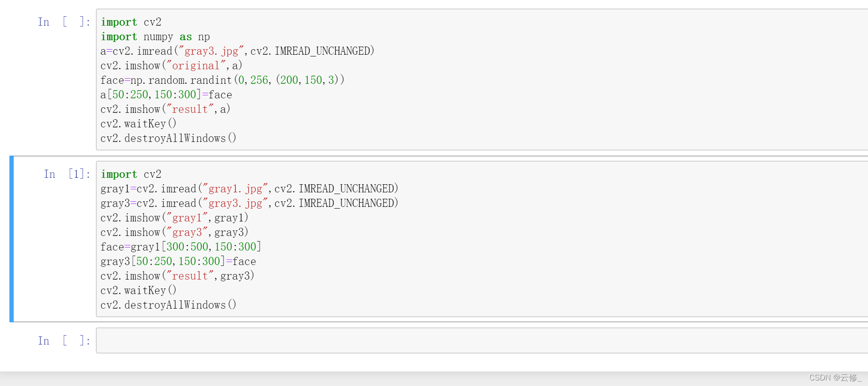Click the cv2.imshow("gray3", gray3) line
Image resolution: width=868 pixels, height=386 pixels.
[174, 233]
